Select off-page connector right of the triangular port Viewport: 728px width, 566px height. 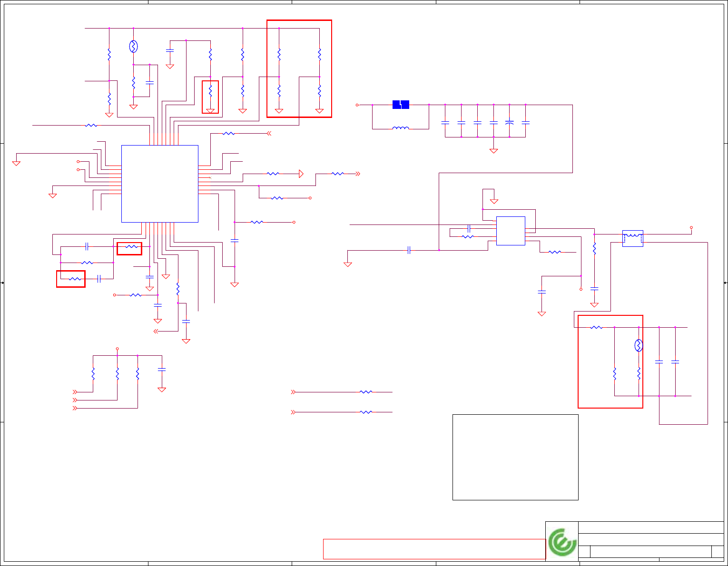pyautogui.click(x=358, y=174)
